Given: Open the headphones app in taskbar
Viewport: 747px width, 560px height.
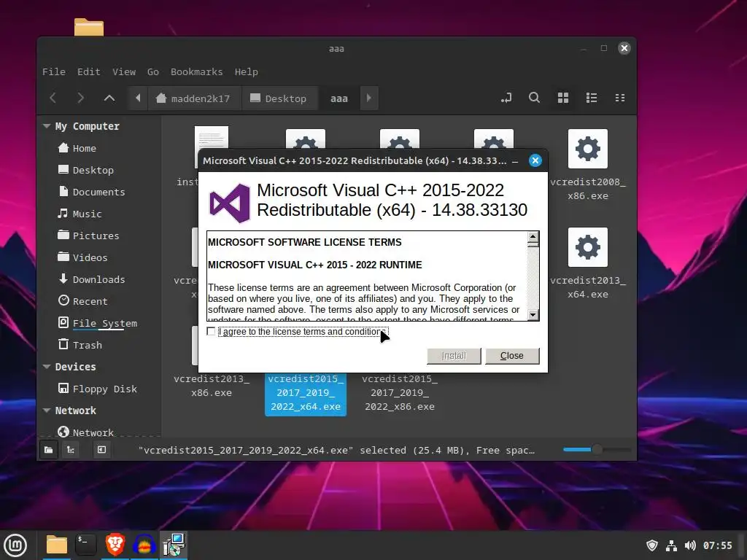Looking at the screenshot, I should pos(144,545).
